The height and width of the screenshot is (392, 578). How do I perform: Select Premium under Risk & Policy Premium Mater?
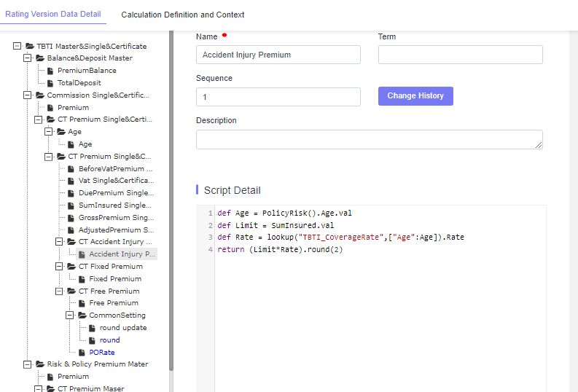74,377
